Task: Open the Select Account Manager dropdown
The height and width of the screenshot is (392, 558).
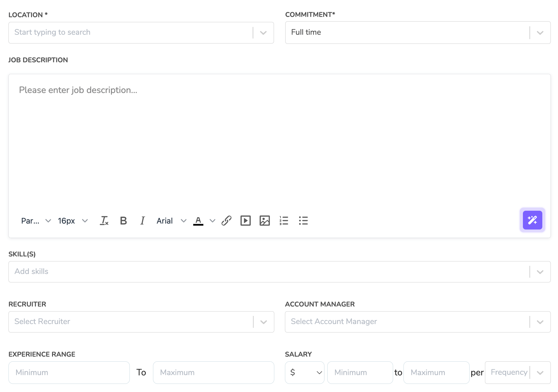Action: click(418, 322)
